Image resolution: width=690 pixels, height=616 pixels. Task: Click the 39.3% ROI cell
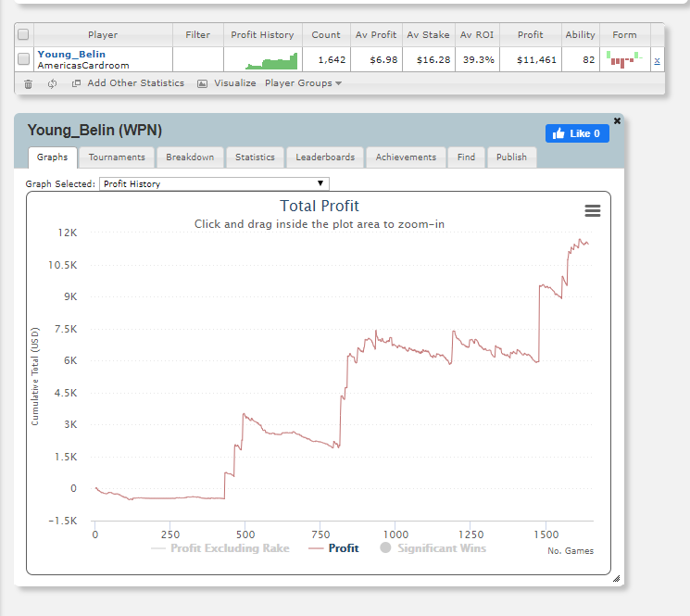pos(478,60)
